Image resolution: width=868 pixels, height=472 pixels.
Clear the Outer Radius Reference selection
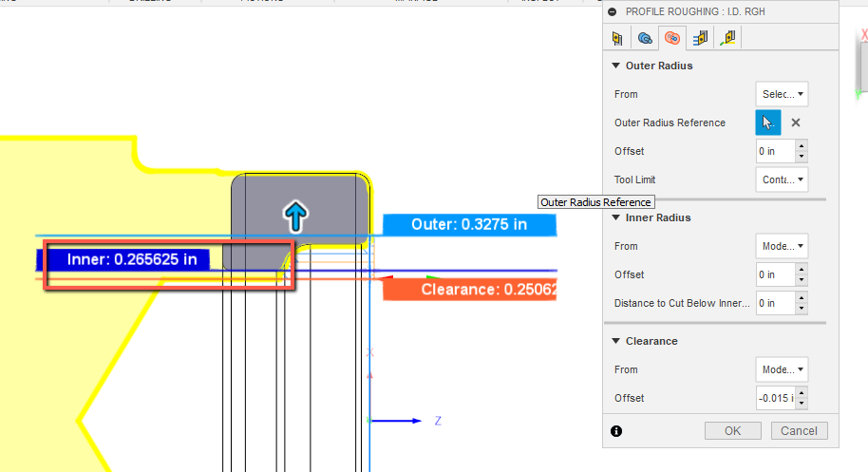tap(796, 123)
